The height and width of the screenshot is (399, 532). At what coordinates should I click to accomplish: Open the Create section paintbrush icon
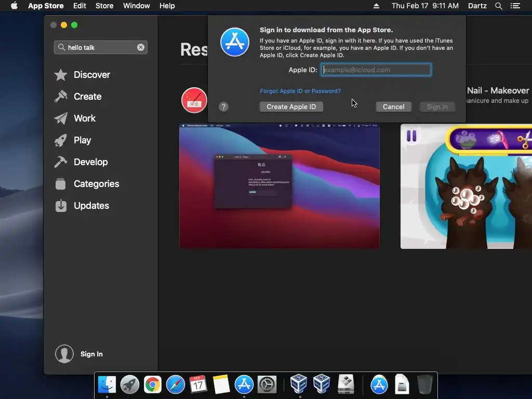pyautogui.click(x=61, y=96)
